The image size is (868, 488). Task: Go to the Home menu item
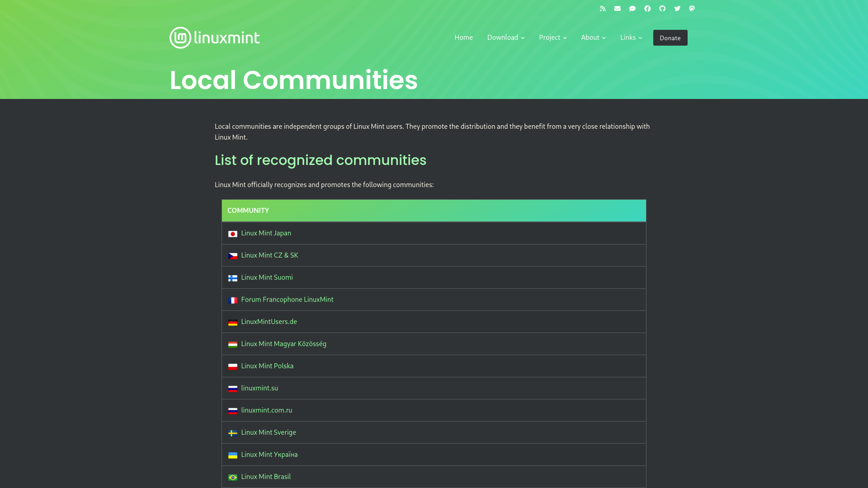point(463,38)
